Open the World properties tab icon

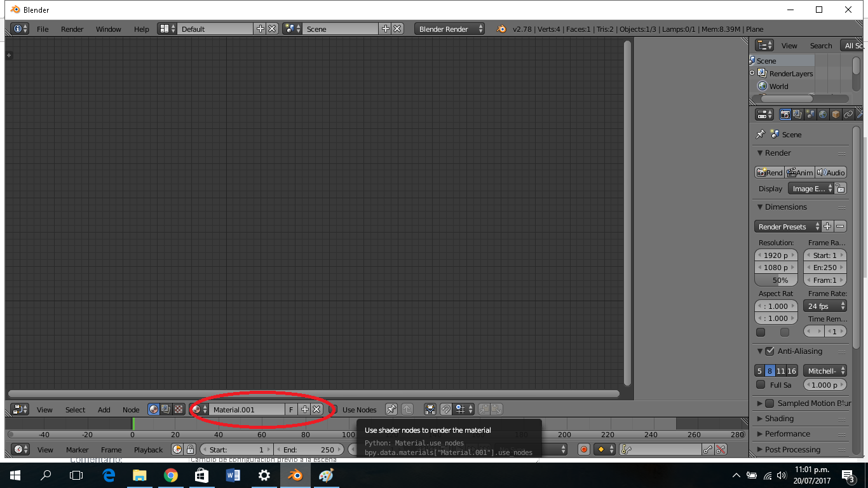tap(823, 114)
